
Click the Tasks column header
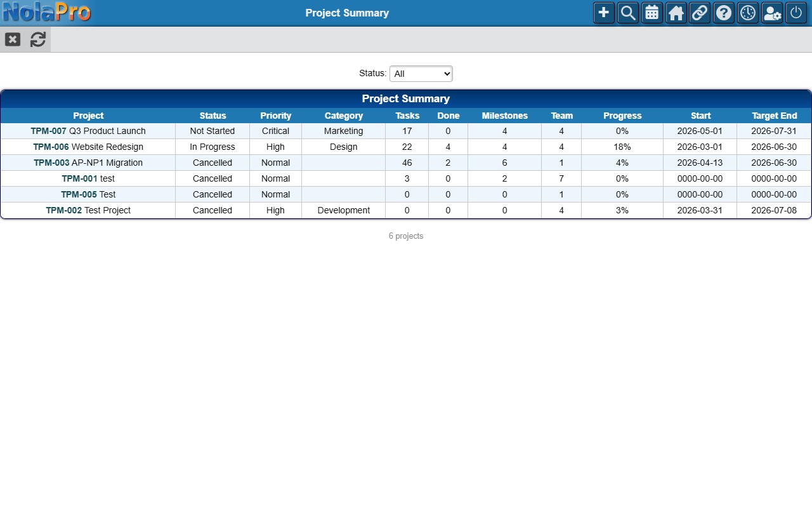click(x=407, y=116)
